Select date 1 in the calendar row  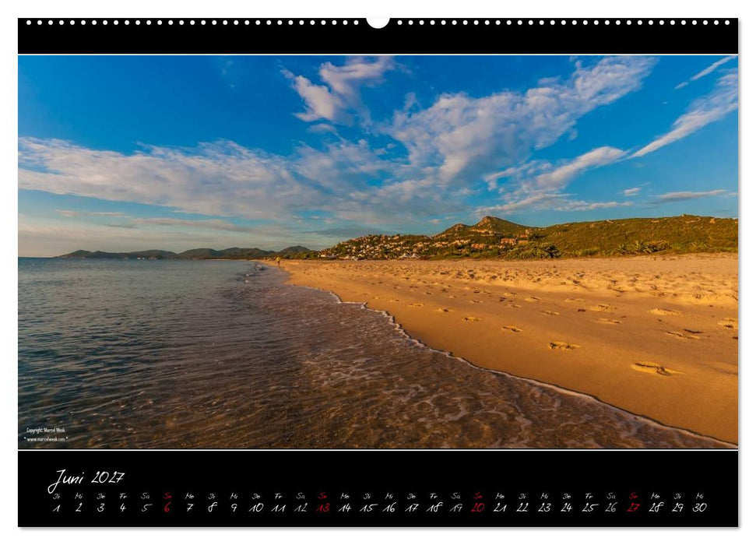[x=56, y=508]
